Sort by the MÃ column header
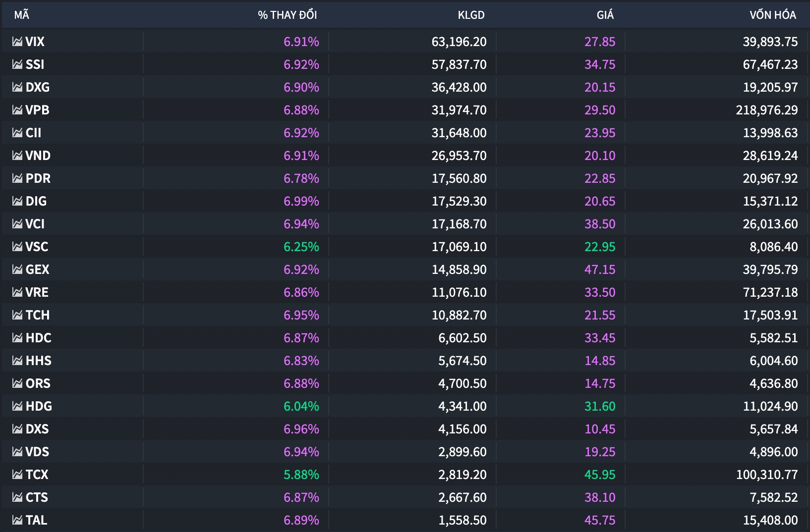Image resolution: width=810 pixels, height=532 pixels. pos(21,15)
